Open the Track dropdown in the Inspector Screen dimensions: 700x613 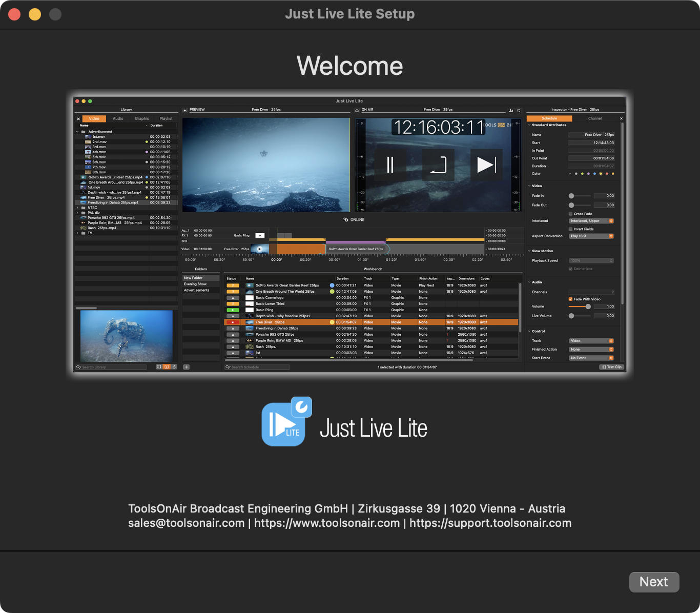point(591,341)
